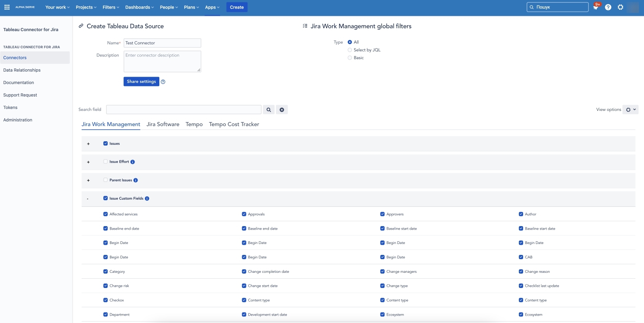Open the settings gear in top navigation bar

pos(621,7)
